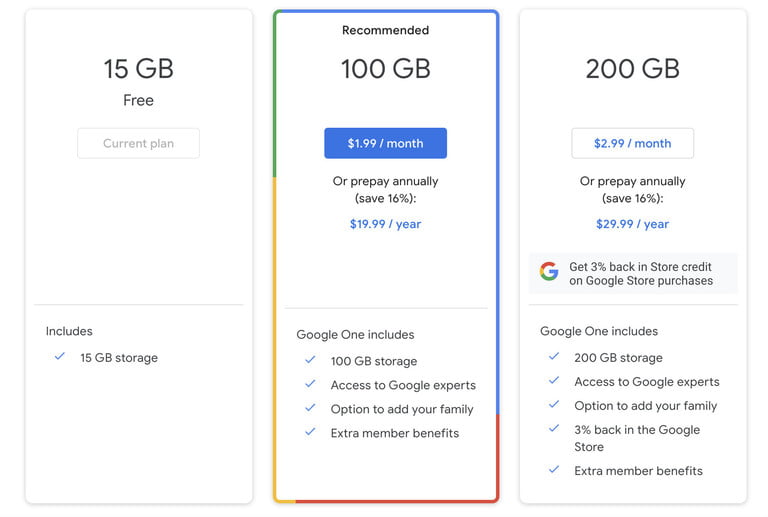
Task: Open the $29.99 / year prepay link
Action: [632, 224]
